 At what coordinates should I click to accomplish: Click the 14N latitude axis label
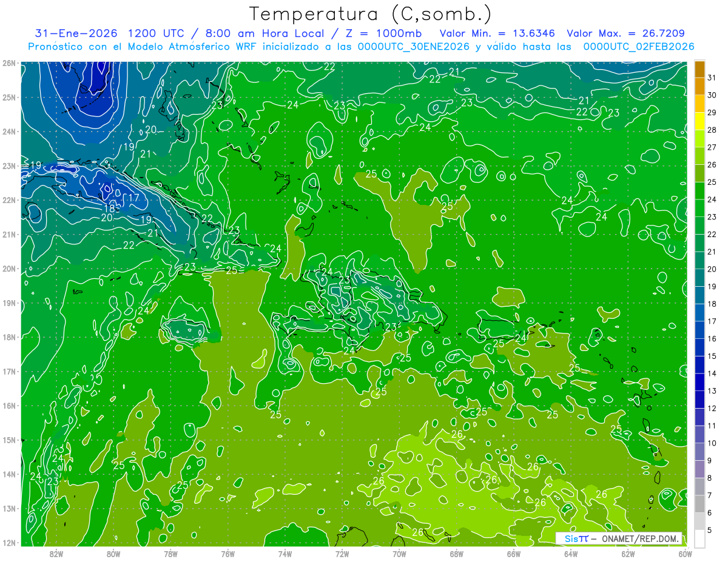(8, 474)
